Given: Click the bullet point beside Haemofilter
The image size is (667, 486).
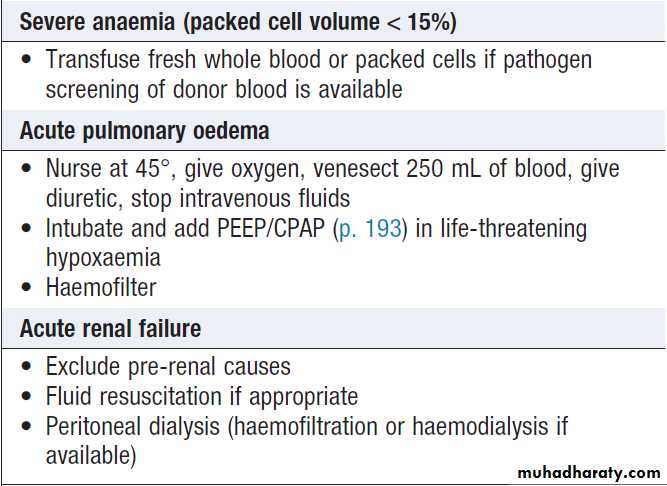Looking at the screenshot, I should [24, 289].
